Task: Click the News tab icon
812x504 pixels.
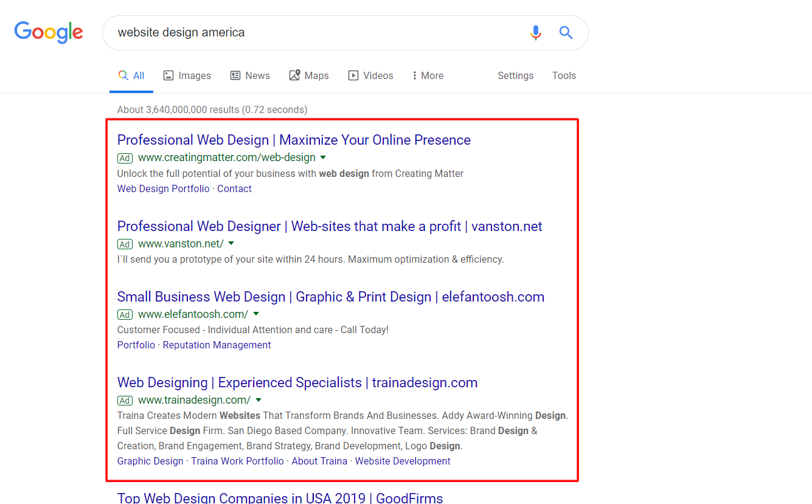Action: click(x=235, y=75)
